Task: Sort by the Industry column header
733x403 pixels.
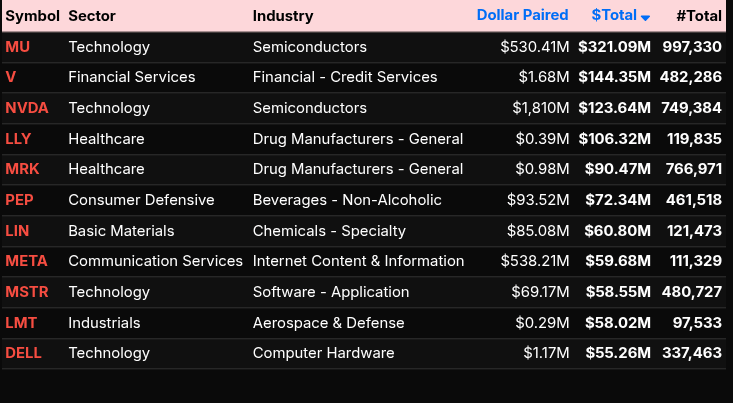Action: 283,16
